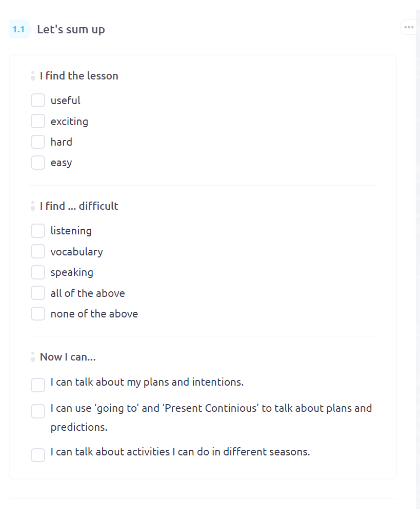Select the 'hard' checkbox
This screenshot has width=420, height=519.
pos(38,142)
